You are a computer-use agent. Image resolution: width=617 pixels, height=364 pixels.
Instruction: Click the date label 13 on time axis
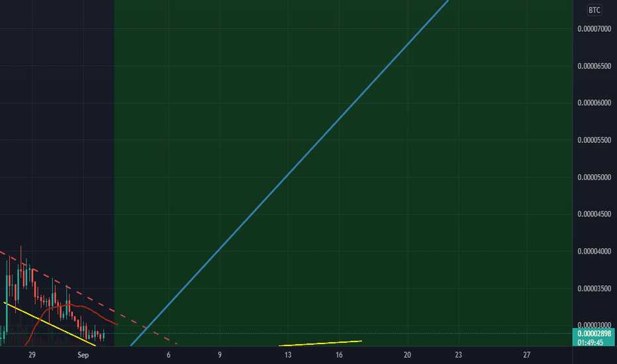(x=288, y=355)
